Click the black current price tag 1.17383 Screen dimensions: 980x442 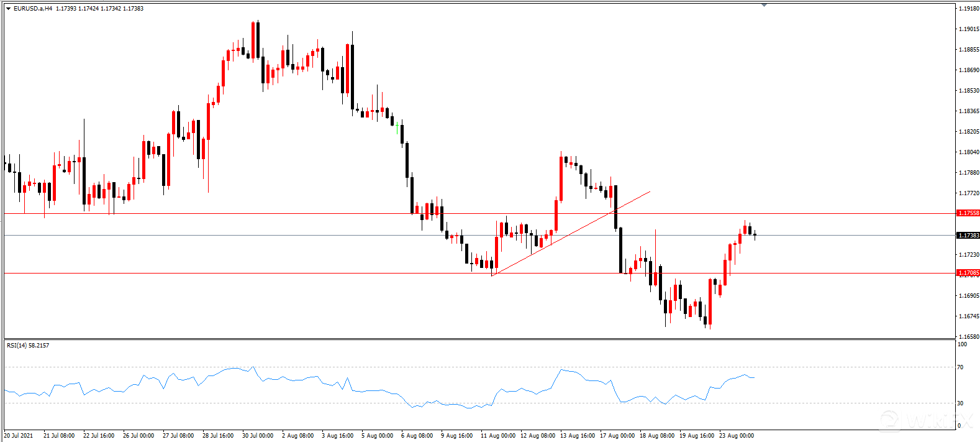968,236
